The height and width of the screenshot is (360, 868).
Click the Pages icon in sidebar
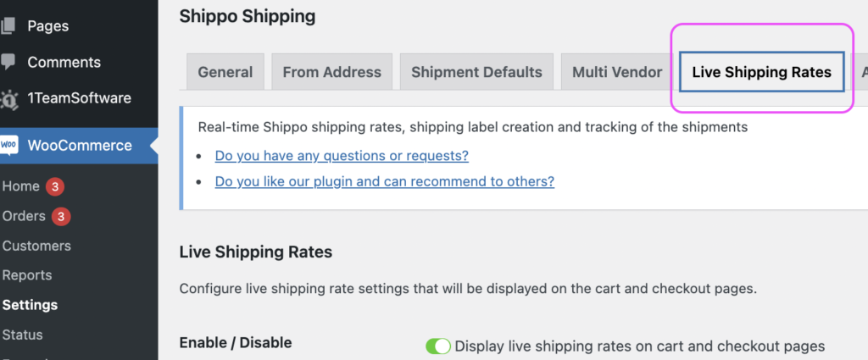click(x=8, y=26)
